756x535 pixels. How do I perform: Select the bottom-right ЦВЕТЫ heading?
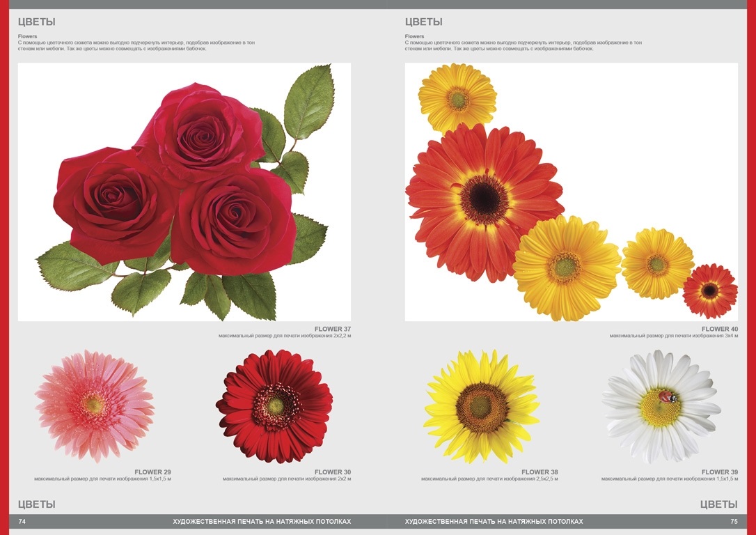click(x=718, y=504)
